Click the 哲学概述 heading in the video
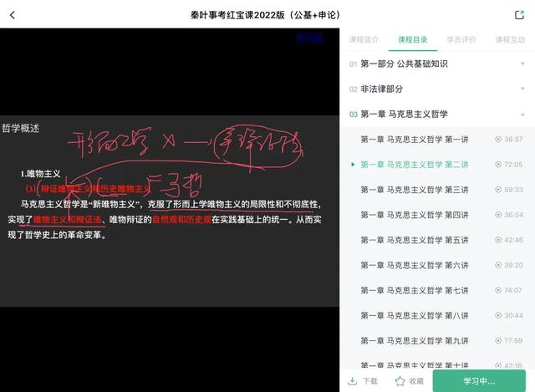 coord(20,128)
